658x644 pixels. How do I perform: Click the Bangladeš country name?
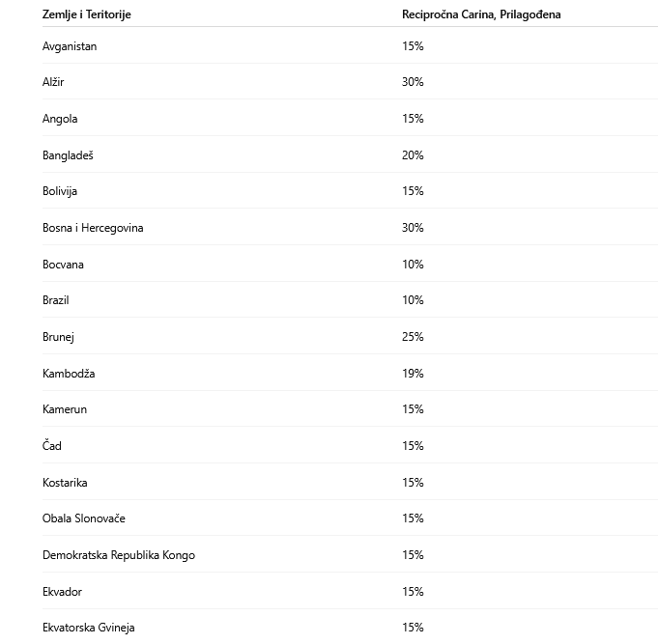tap(68, 155)
